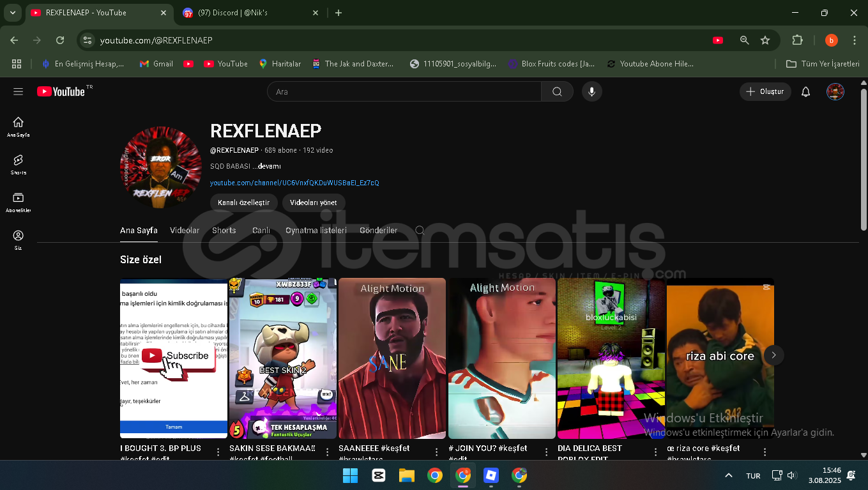Reload the current page
Screen dimensions: 868x490
(x=60, y=40)
